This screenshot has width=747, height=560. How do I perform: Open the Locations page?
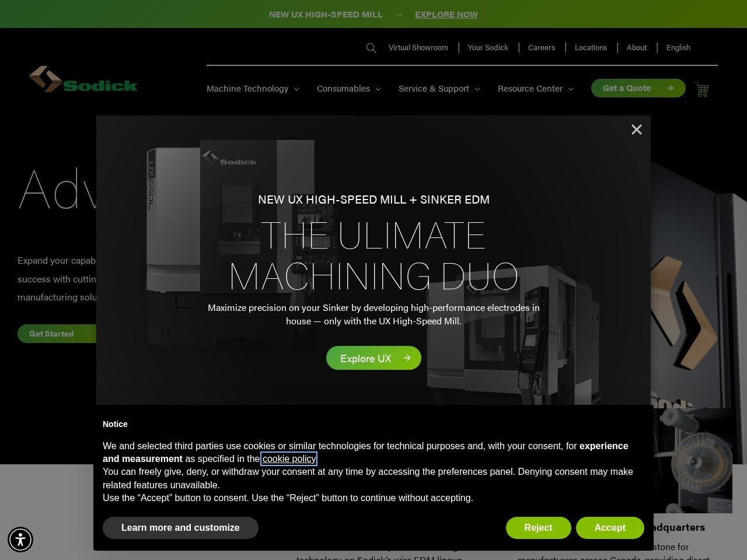[591, 47]
